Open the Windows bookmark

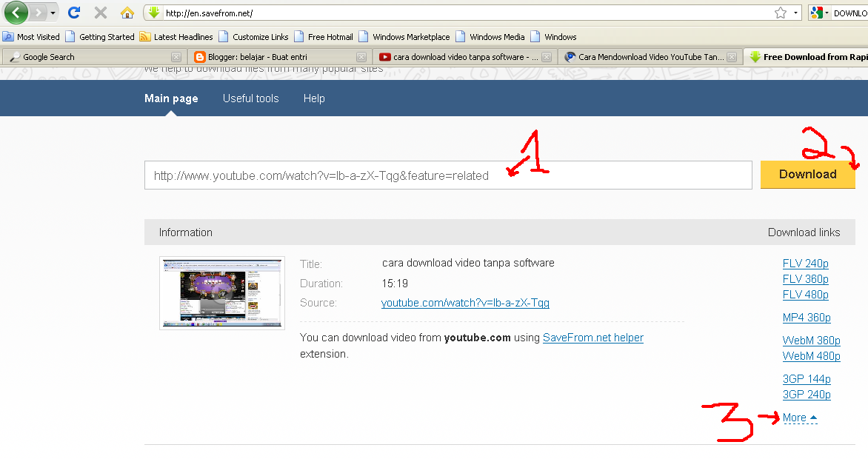553,36
